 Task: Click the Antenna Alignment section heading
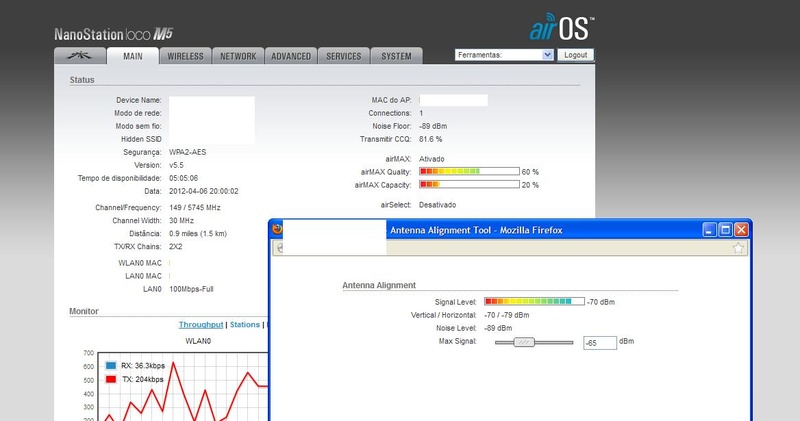pos(379,285)
